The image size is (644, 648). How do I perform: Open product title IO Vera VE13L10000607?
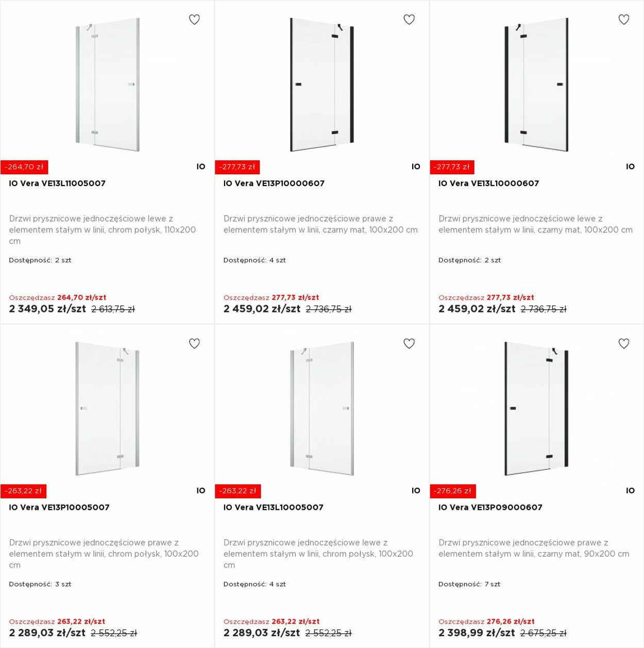[x=488, y=184]
